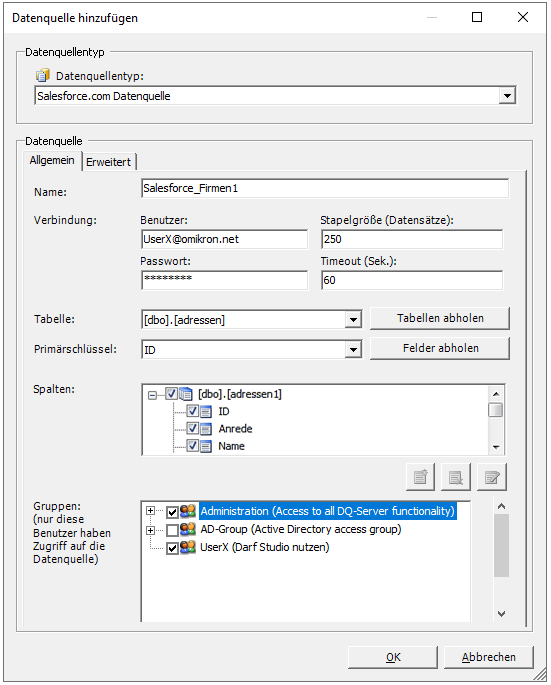Image resolution: width=551 pixels, height=685 pixels.
Task: Switch to the Allgemein tab
Action: click(52, 160)
